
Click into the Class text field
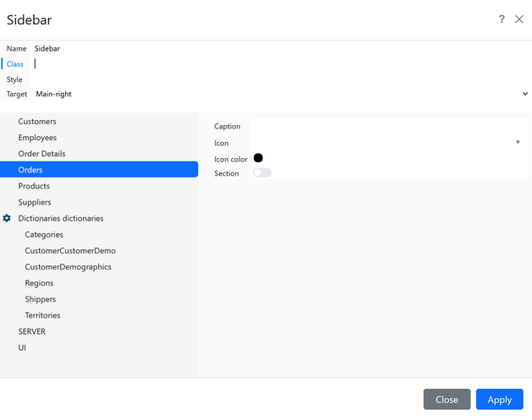(279, 63)
